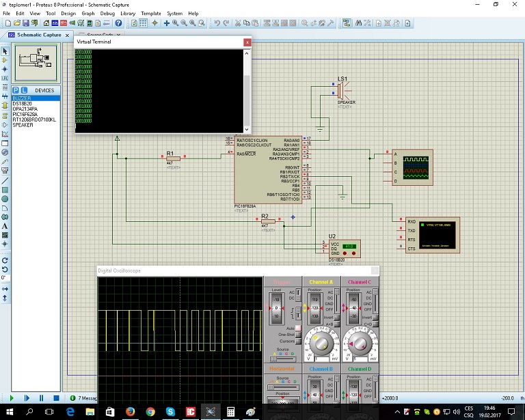Toggle the One-Shot trigger button
525x420 pixels.
pos(297,335)
